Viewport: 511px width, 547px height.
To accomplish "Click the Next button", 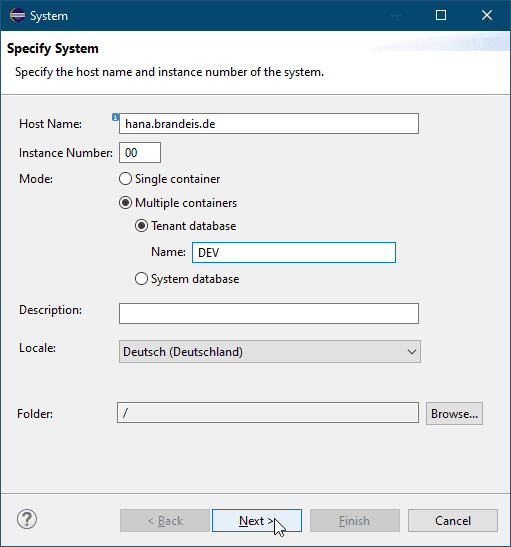I will (257, 520).
